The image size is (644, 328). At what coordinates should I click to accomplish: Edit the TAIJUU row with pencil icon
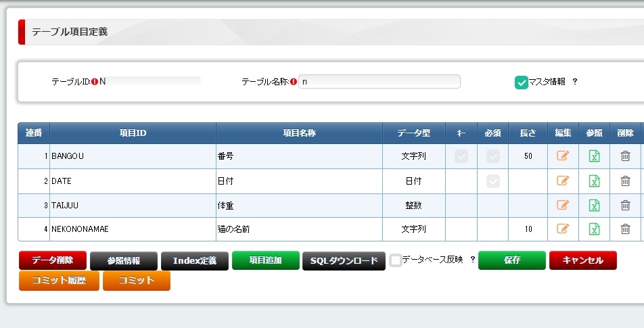[563, 205]
